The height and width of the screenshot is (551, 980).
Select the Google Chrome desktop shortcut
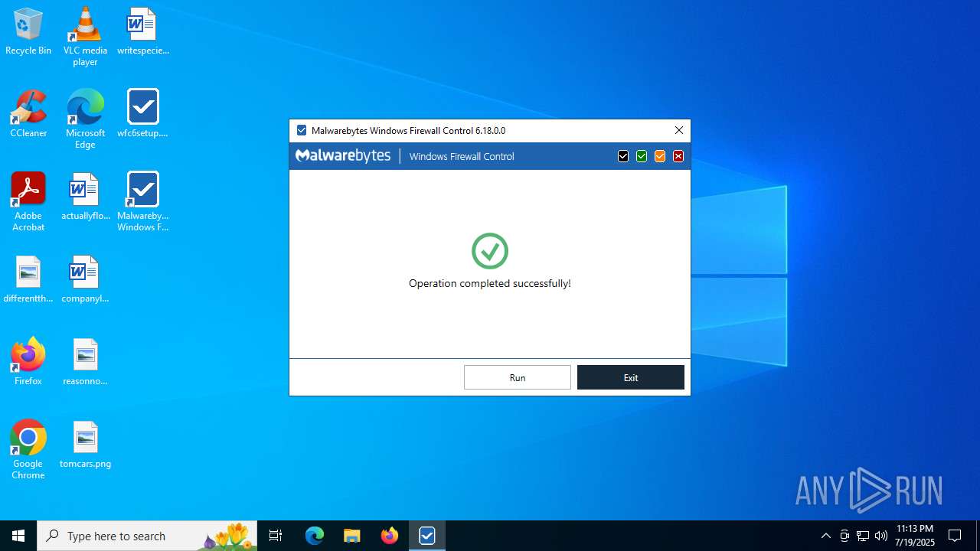coord(28,449)
